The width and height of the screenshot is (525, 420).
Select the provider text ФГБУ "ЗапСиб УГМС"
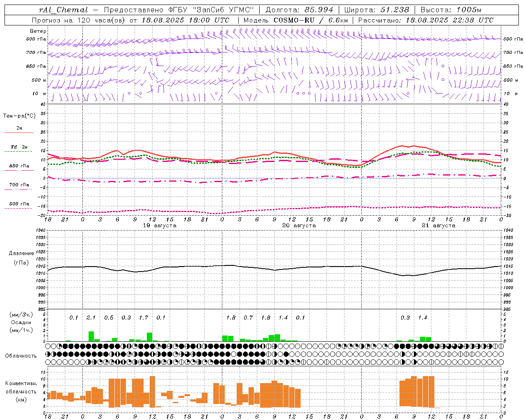[x=211, y=10]
